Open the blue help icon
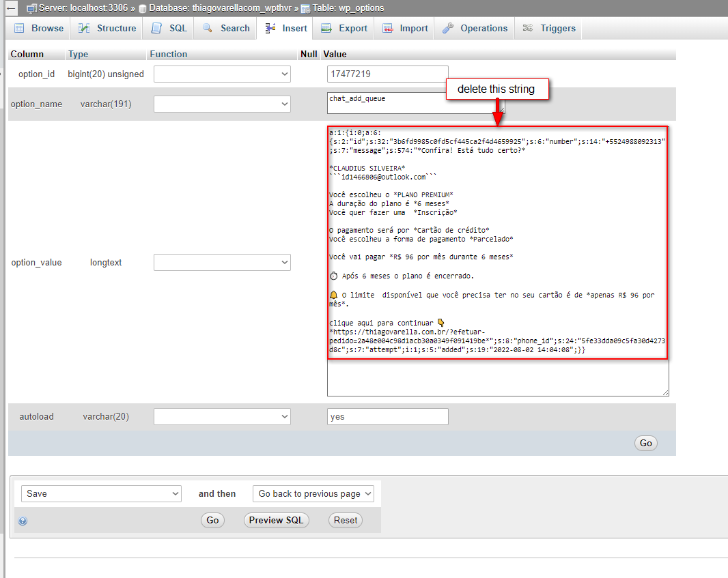The image size is (728, 578). point(23,521)
